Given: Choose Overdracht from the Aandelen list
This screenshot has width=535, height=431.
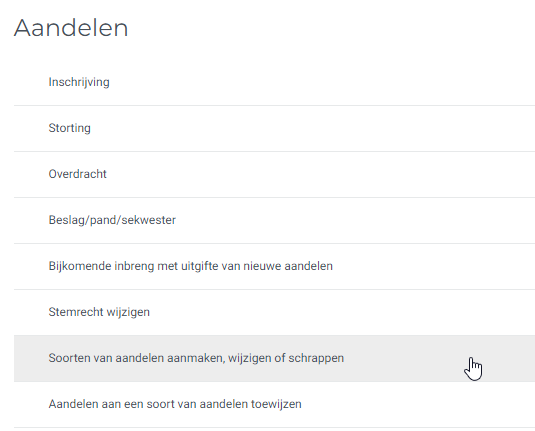Looking at the screenshot, I should [x=274, y=174].
